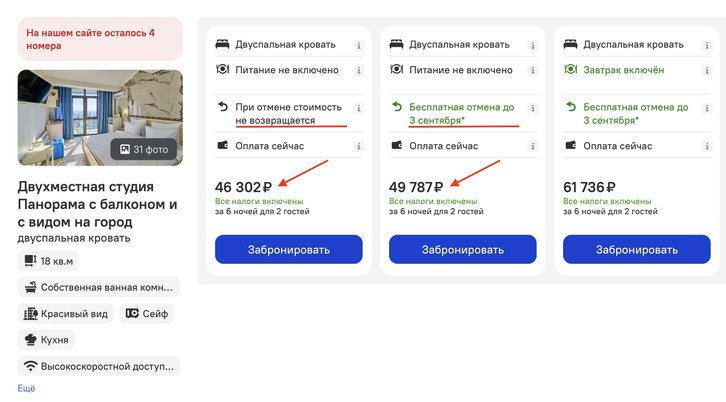Click info icon beside middle card's 'Питание не включено'
The width and height of the screenshot is (726, 402).
(533, 70)
